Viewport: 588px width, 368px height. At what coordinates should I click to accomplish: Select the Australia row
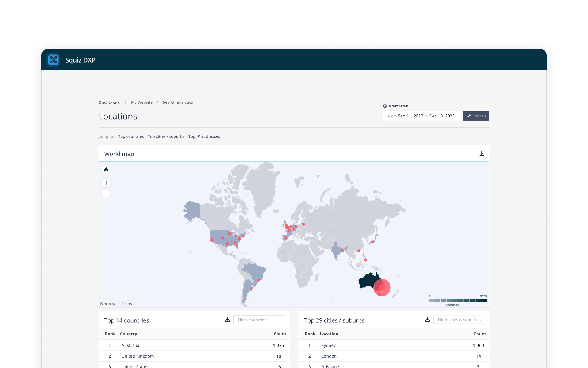(x=194, y=345)
